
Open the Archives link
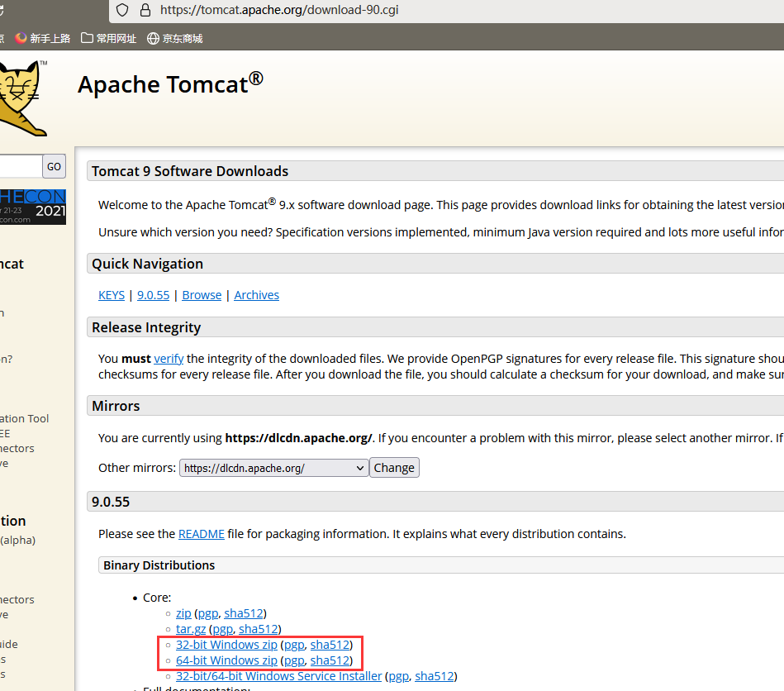(256, 295)
